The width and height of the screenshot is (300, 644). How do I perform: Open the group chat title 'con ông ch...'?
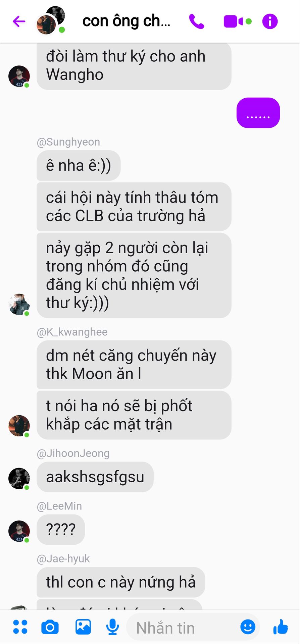(127, 21)
